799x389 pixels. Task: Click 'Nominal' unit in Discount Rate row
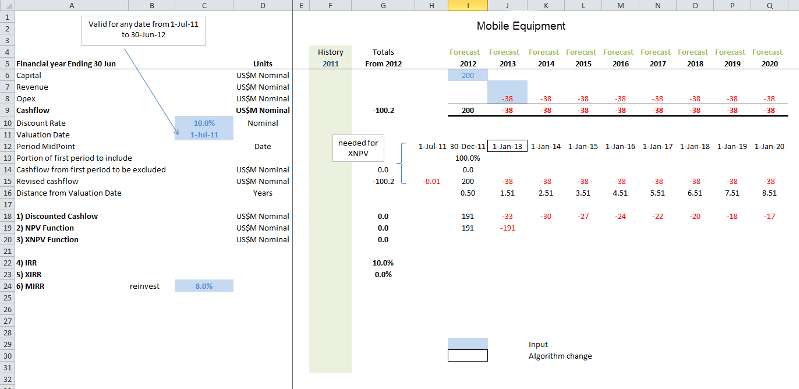point(262,123)
